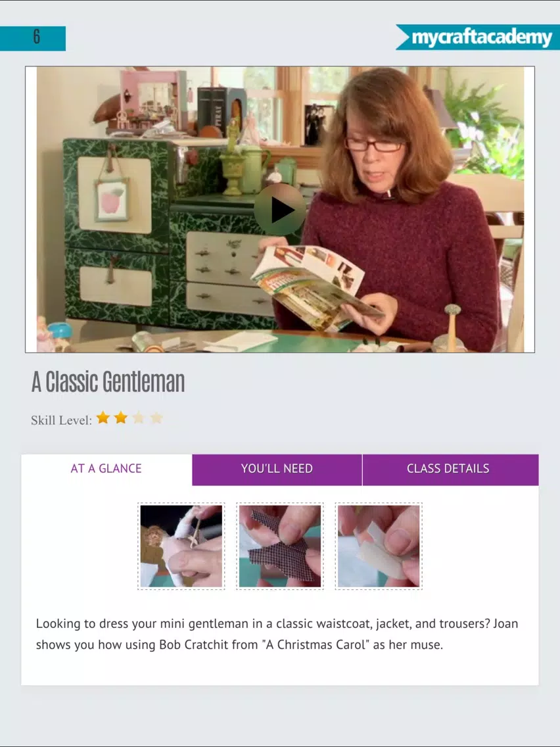Click the white panel below description text
This screenshot has height=747, width=560.
[280, 669]
